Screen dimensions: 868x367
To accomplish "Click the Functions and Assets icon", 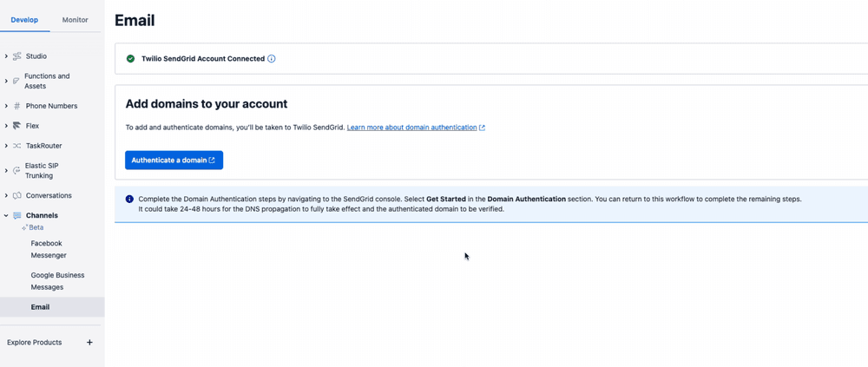I will [x=16, y=82].
